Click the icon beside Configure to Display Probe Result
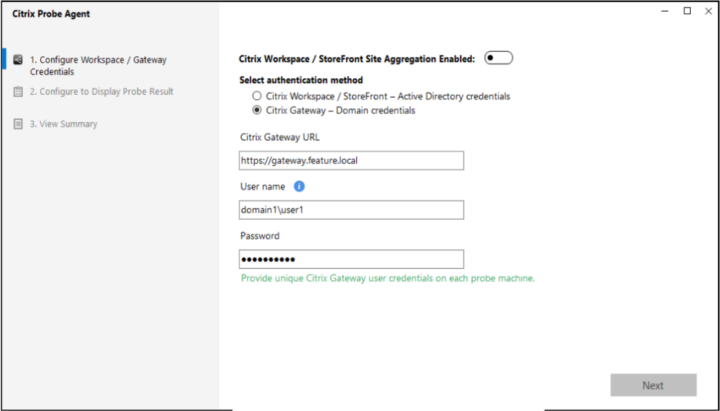The width and height of the screenshot is (720, 411). [x=18, y=92]
